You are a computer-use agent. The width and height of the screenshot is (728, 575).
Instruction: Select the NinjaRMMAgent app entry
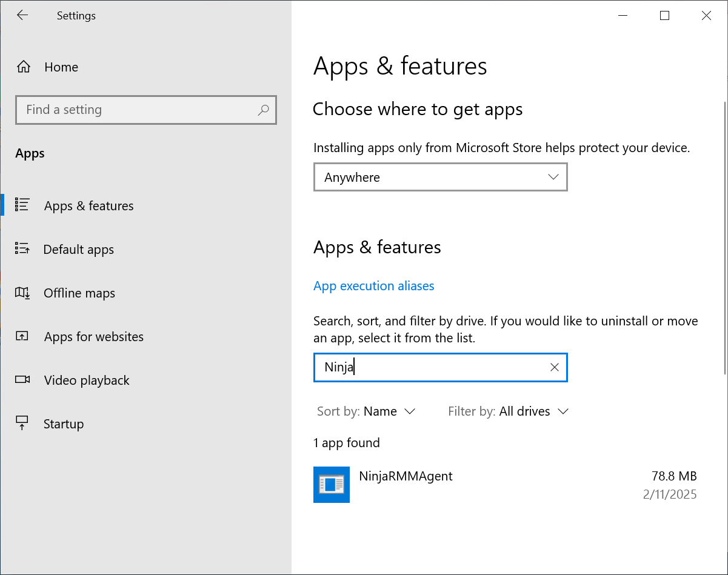(505, 485)
